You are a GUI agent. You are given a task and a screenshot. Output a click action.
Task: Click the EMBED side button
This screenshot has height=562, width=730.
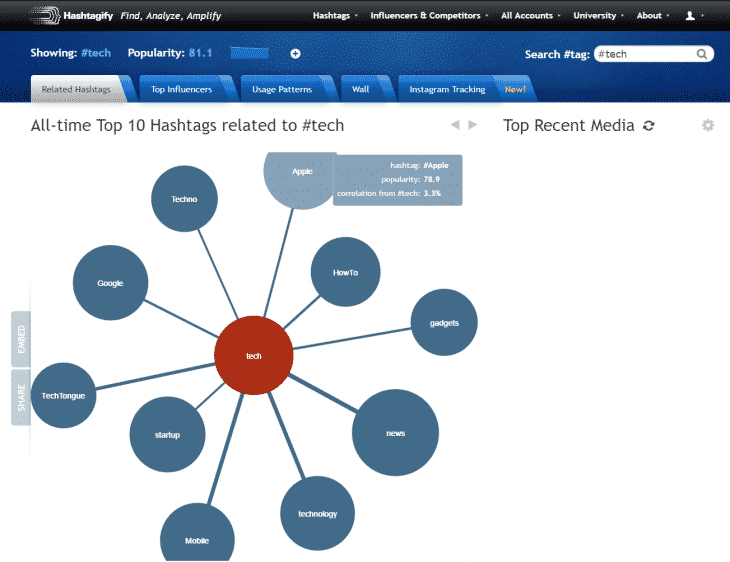coord(21,340)
